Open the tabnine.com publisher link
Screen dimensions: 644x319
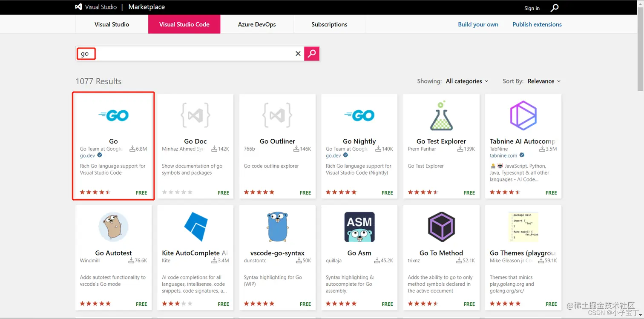point(503,155)
